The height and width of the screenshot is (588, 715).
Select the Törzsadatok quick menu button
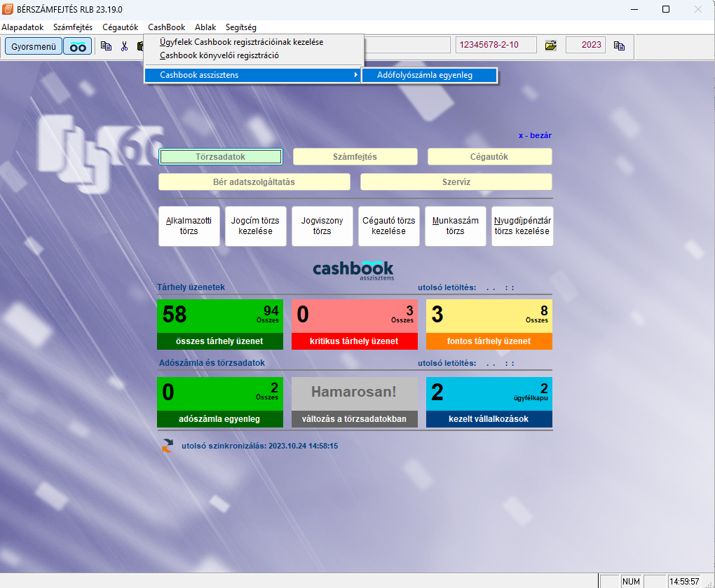221,157
